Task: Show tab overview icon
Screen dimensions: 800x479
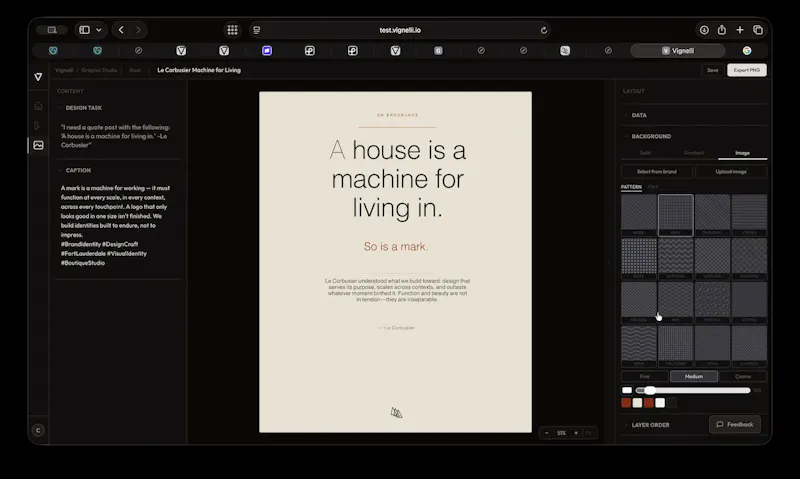Action: coord(758,30)
